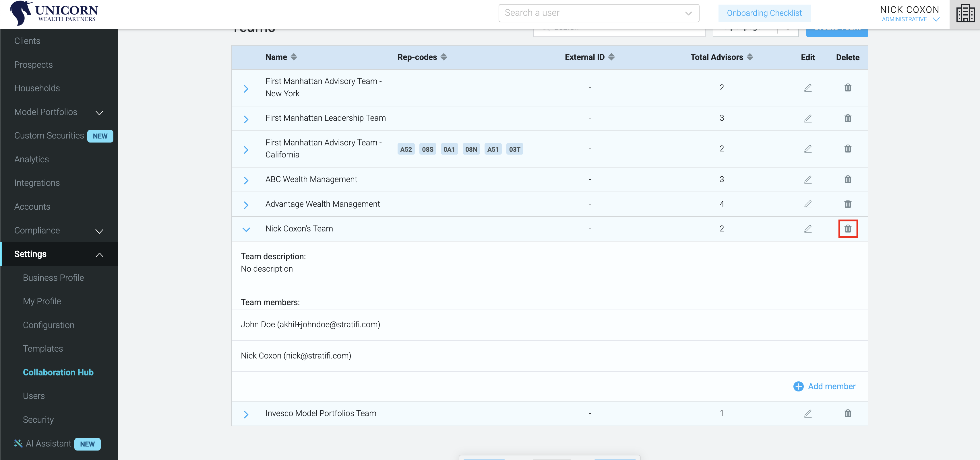Open the Onboarding Checklist

pyautogui.click(x=764, y=13)
